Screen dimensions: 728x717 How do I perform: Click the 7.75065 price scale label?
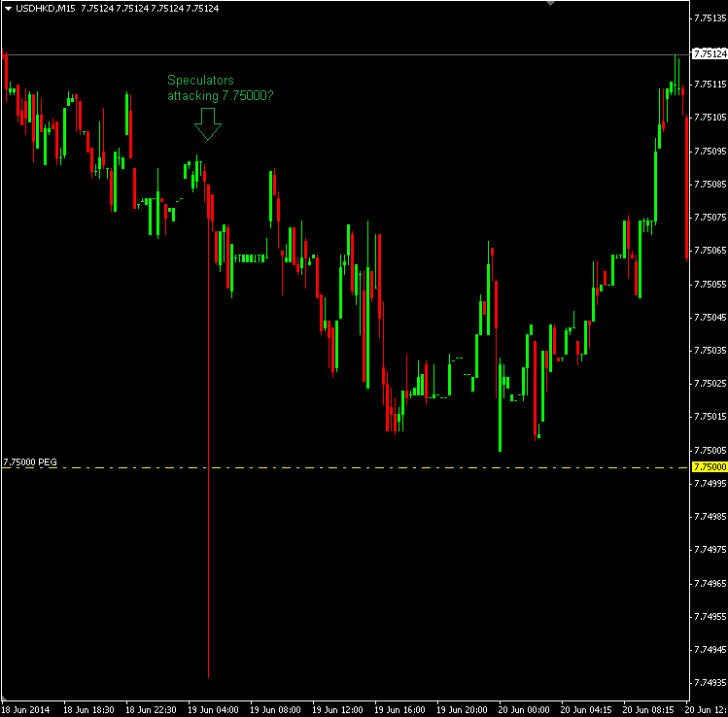[710, 251]
